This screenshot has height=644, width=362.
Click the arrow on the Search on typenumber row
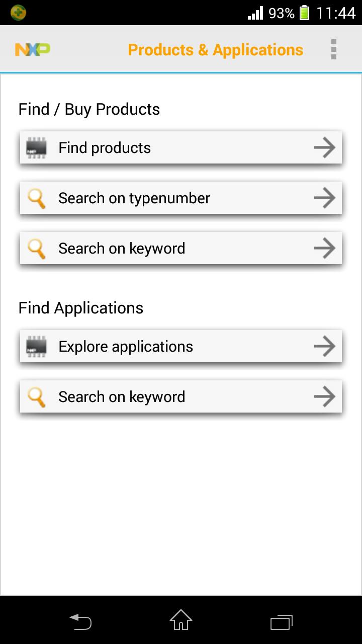click(325, 198)
